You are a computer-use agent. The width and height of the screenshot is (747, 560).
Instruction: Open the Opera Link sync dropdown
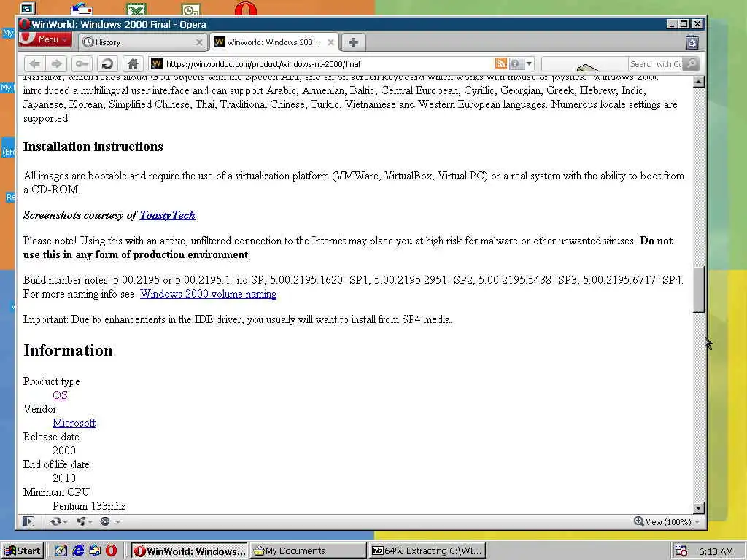(58, 521)
